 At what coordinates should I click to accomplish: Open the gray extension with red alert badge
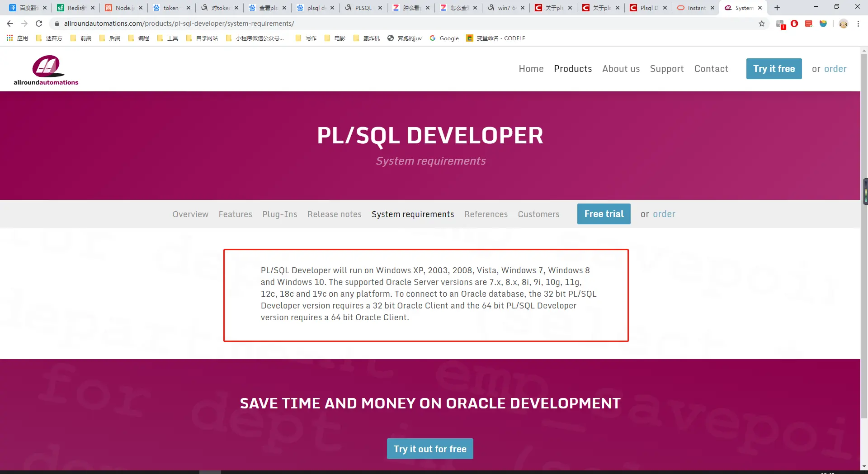(x=780, y=24)
